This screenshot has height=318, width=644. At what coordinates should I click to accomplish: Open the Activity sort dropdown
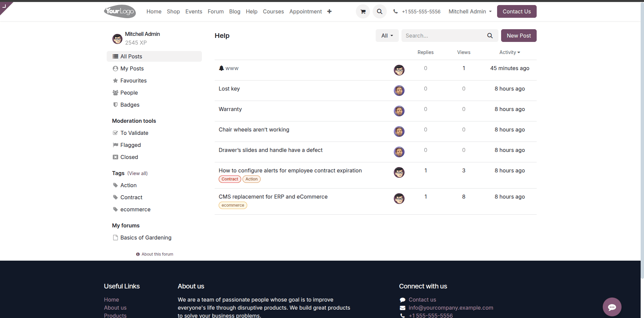[509, 52]
